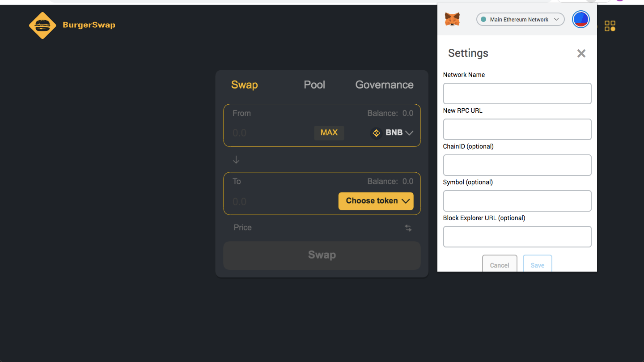Switch to the Governance tab
This screenshot has height=362, width=644.
(x=385, y=85)
